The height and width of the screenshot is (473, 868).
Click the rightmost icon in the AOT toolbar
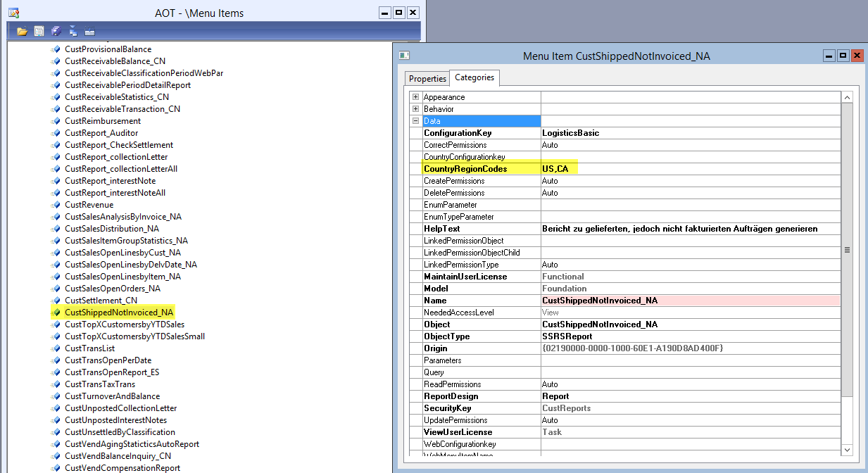[x=89, y=31]
